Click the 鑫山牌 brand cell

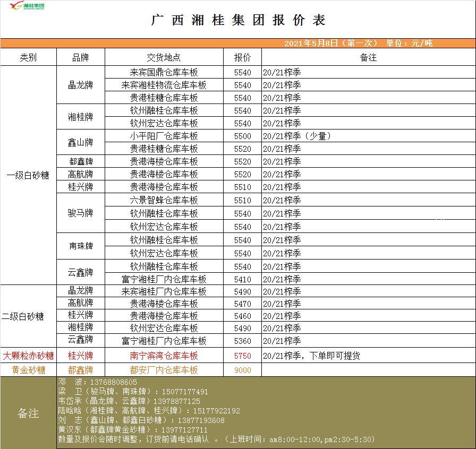pyautogui.click(x=80, y=142)
